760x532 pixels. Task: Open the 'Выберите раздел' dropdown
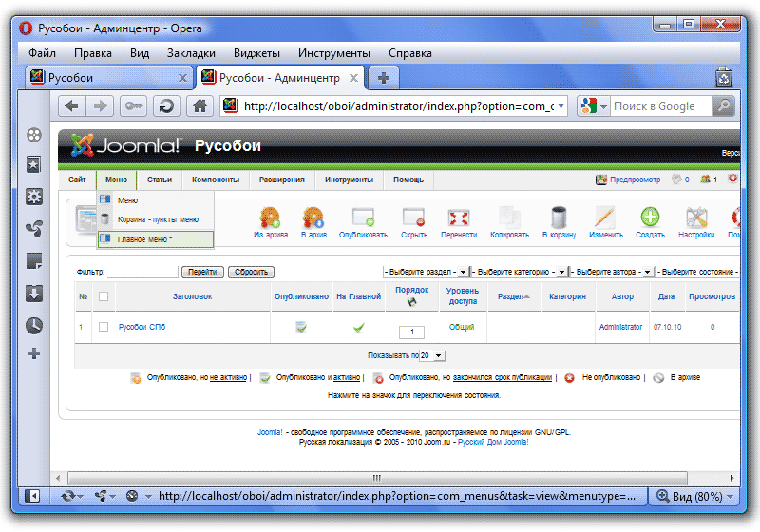click(x=426, y=272)
